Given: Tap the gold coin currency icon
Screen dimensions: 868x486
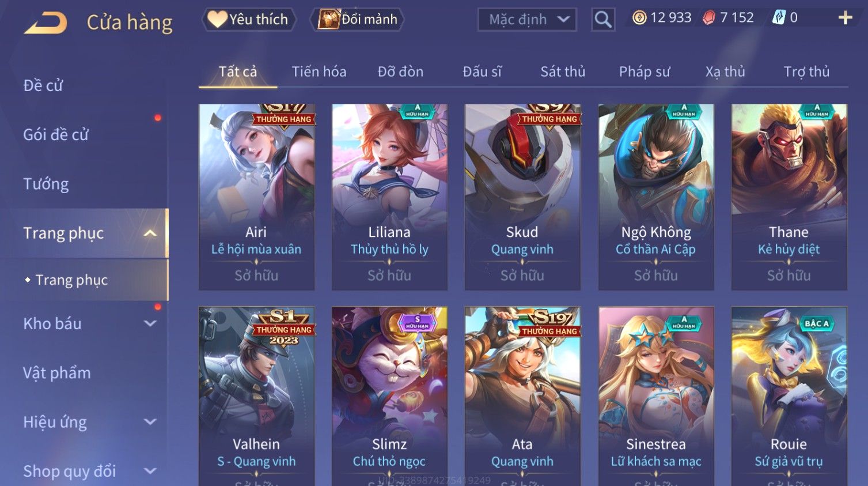Looking at the screenshot, I should pos(639,18).
